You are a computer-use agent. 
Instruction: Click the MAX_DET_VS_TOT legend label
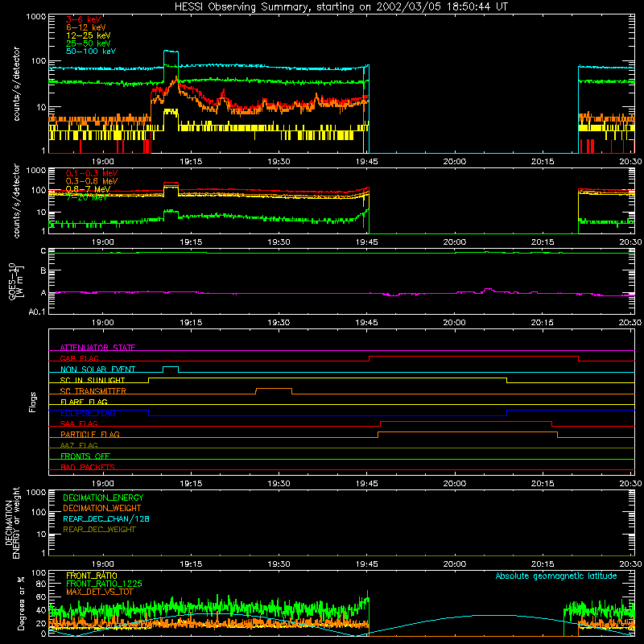coord(100,592)
